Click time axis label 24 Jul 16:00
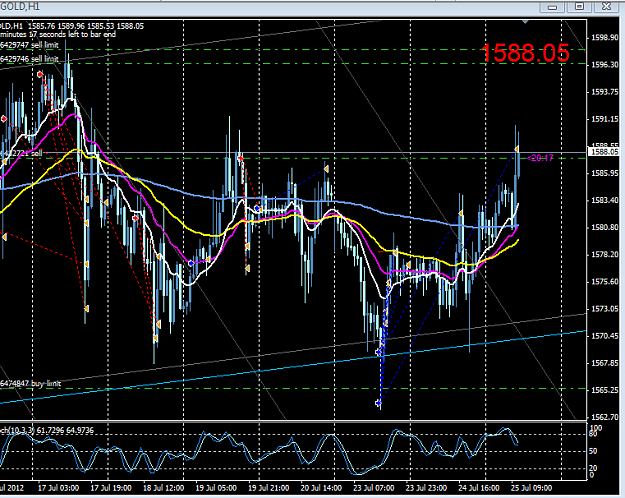The height and width of the screenshot is (498, 625). point(479,488)
